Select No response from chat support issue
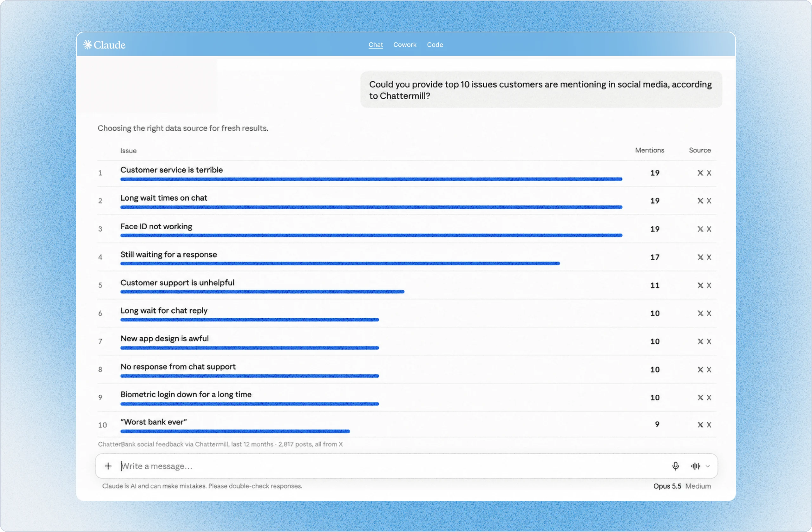The height and width of the screenshot is (532, 812). [x=178, y=367]
